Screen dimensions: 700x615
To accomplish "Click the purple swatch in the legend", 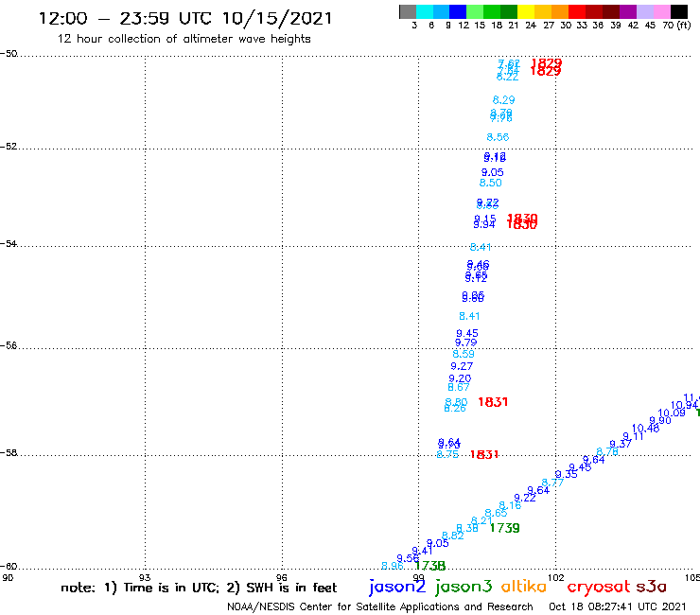I will pyautogui.click(x=628, y=11).
